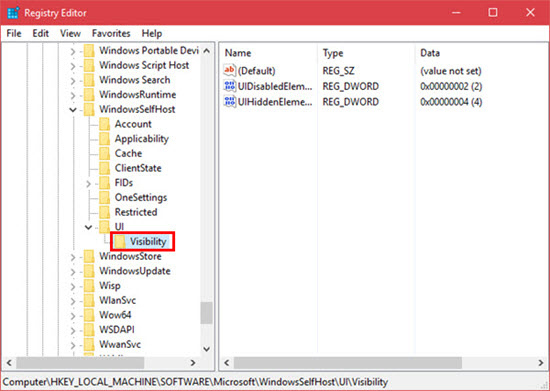The image size is (550, 391).
Task: Click the Account folder icon
Action: point(105,124)
